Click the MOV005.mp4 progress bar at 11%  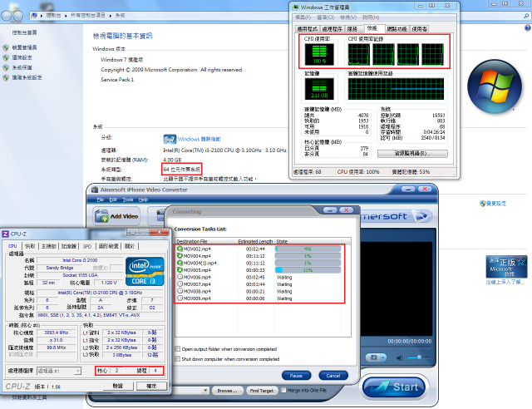coord(308,270)
